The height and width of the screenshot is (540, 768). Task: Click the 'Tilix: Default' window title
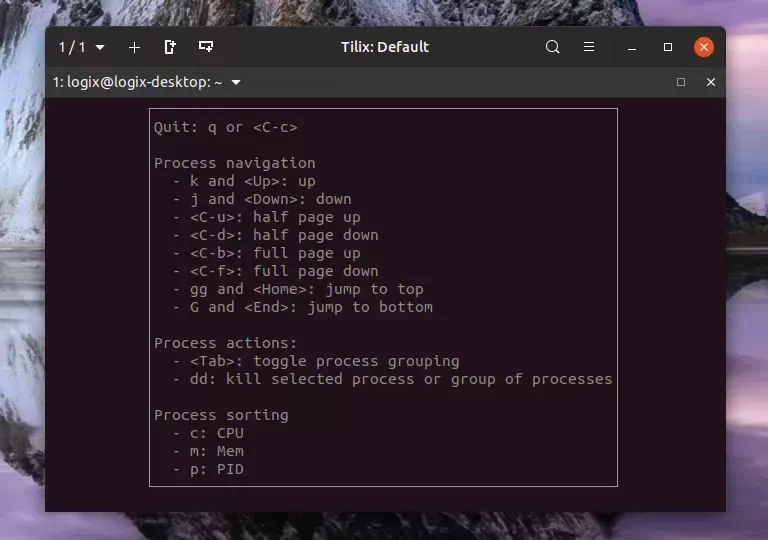tap(384, 47)
